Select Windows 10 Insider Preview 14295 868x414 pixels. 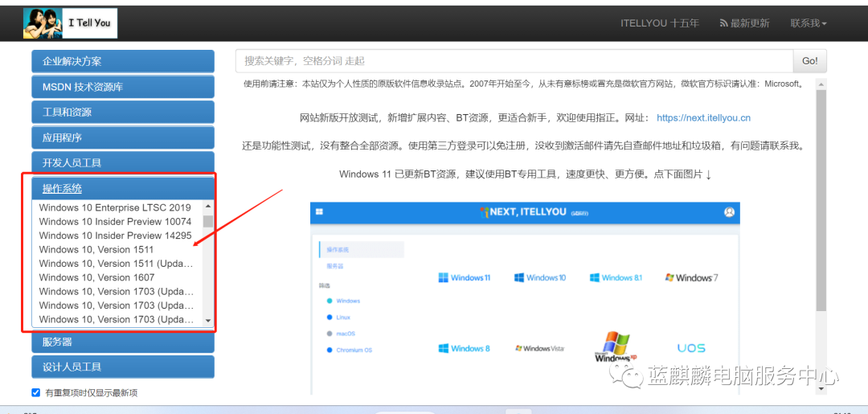(x=115, y=236)
